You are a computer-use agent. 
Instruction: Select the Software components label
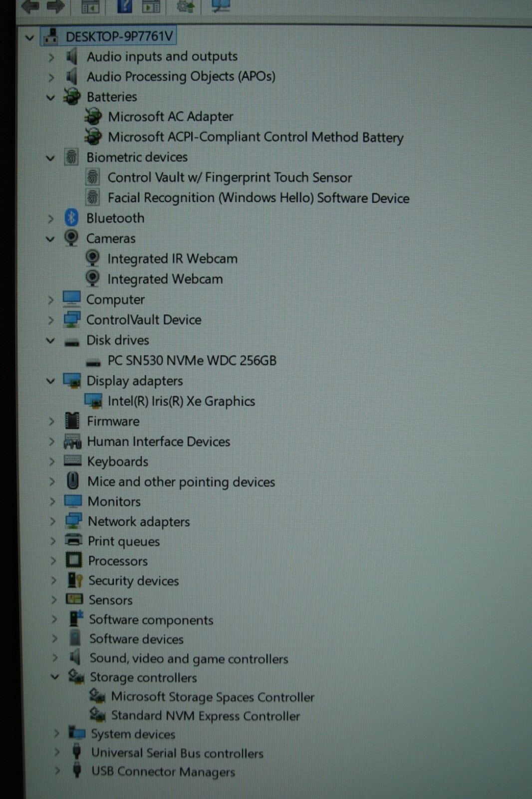(x=151, y=620)
